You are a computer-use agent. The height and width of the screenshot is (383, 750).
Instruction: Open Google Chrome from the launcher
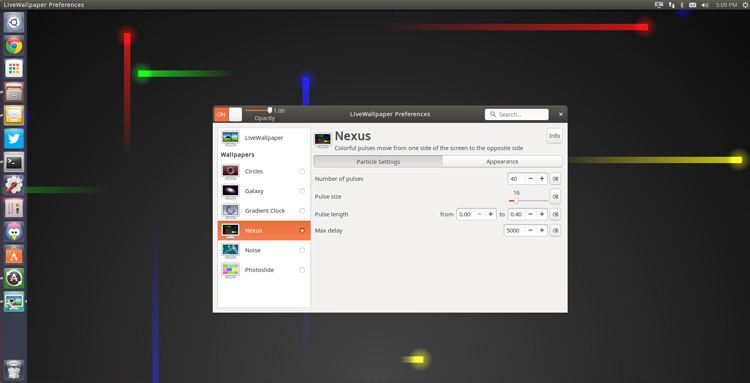14,46
